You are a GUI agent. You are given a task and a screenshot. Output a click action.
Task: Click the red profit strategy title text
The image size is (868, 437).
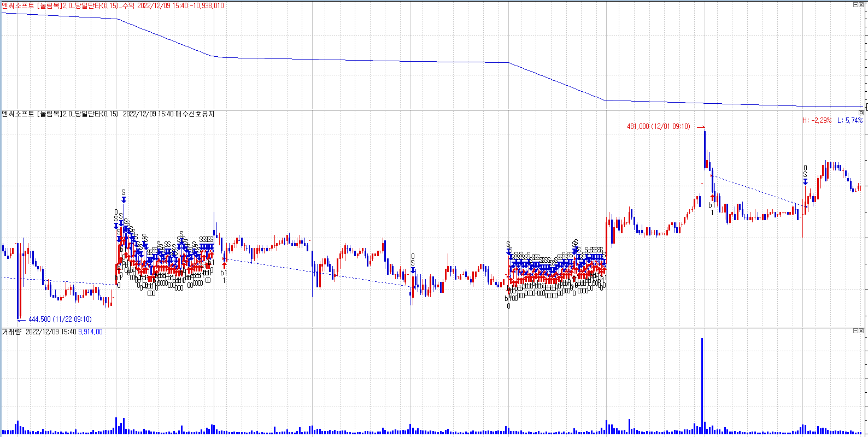[113, 5]
